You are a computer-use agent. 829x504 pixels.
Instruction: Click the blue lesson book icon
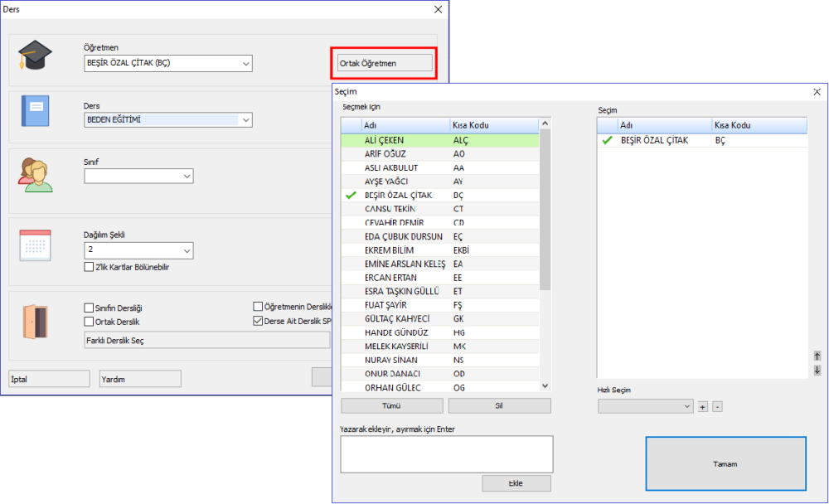[36, 111]
